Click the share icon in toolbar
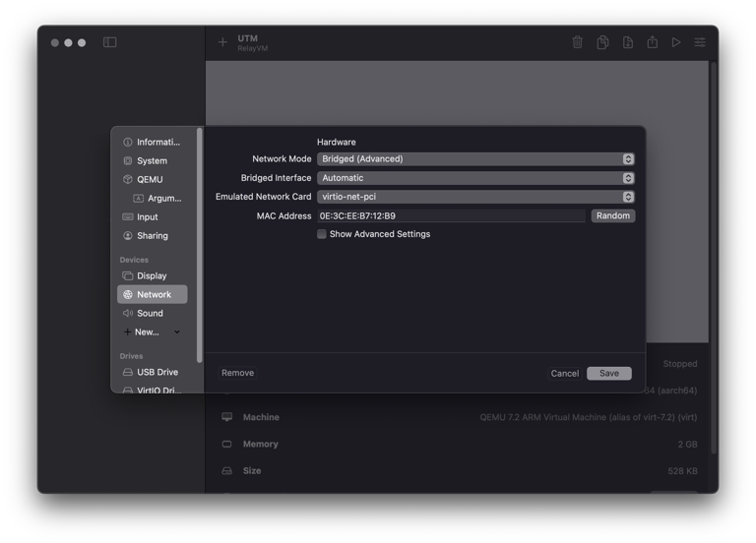756x543 pixels. pyautogui.click(x=652, y=42)
